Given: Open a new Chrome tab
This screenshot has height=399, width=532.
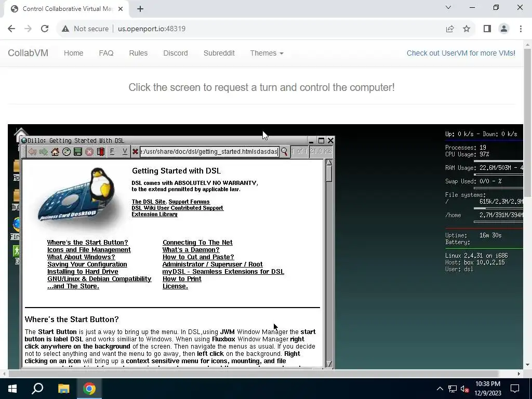Looking at the screenshot, I should pyautogui.click(x=140, y=9).
